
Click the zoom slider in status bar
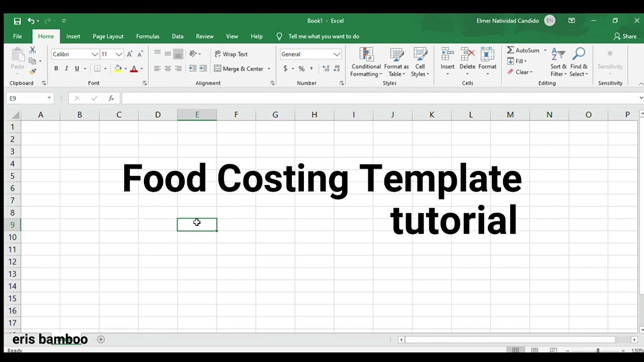pyautogui.click(x=598, y=350)
